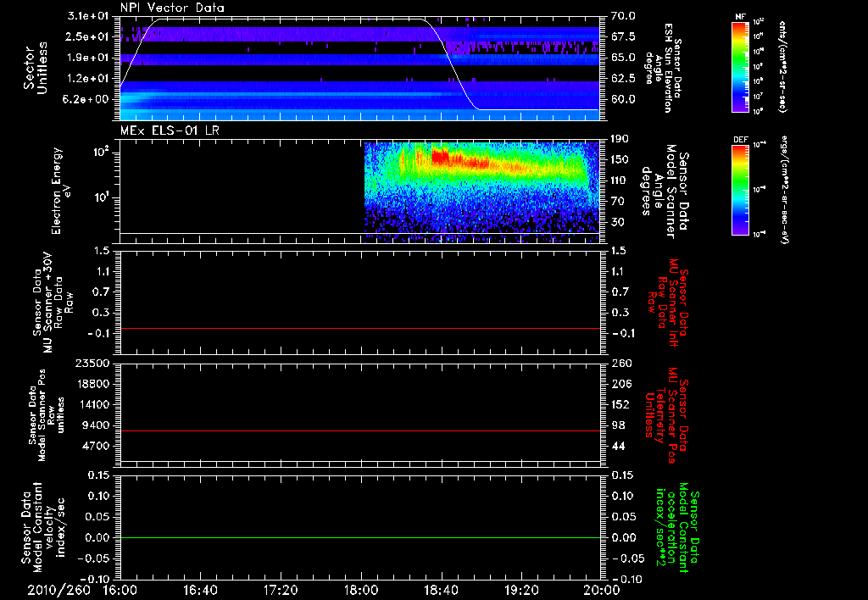
Task: Click the 'cnts/(cm**2-sr-sec)' units label
Action: coord(782,66)
